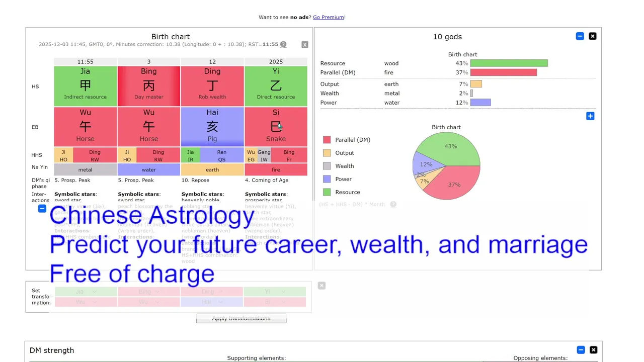
Task: Click the day column header 3
Action: (149, 62)
